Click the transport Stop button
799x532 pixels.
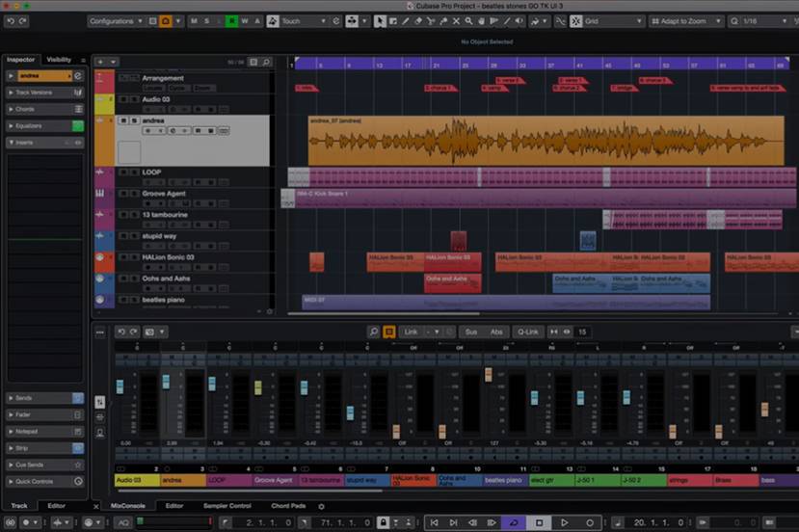coord(539,522)
